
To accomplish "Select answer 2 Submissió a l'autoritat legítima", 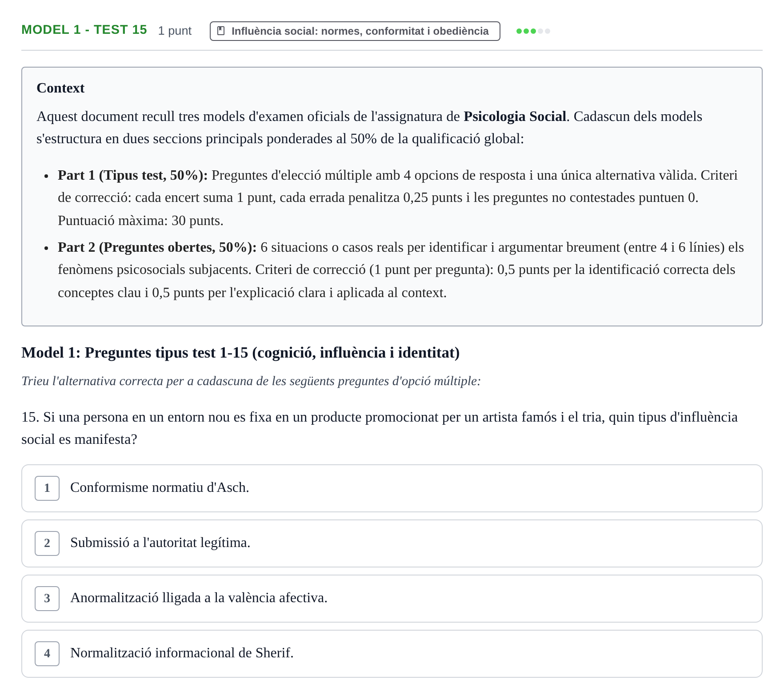I will click(392, 543).
